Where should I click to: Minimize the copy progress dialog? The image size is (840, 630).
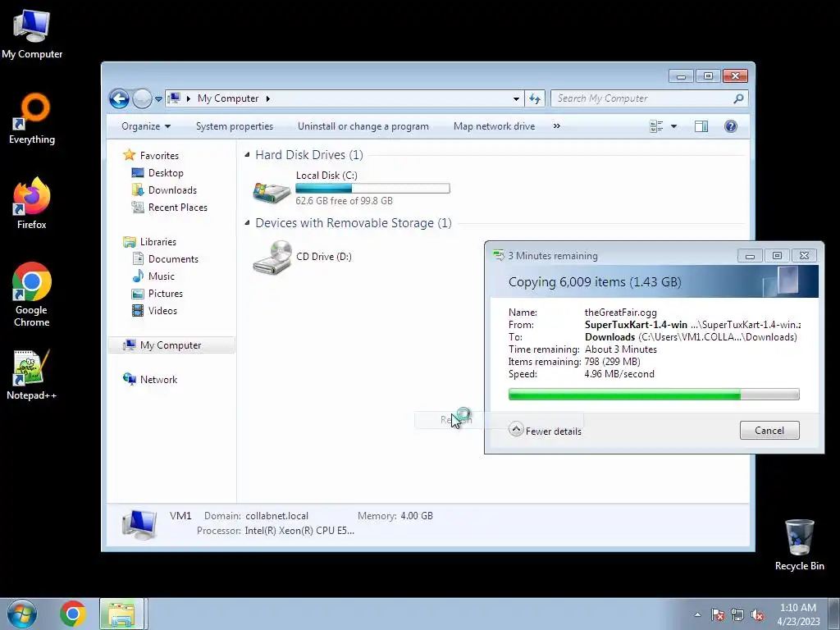[750, 256]
